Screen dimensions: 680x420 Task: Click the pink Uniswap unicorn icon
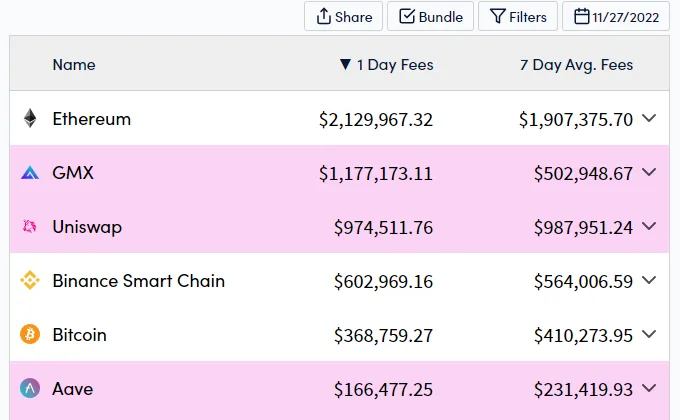29,226
